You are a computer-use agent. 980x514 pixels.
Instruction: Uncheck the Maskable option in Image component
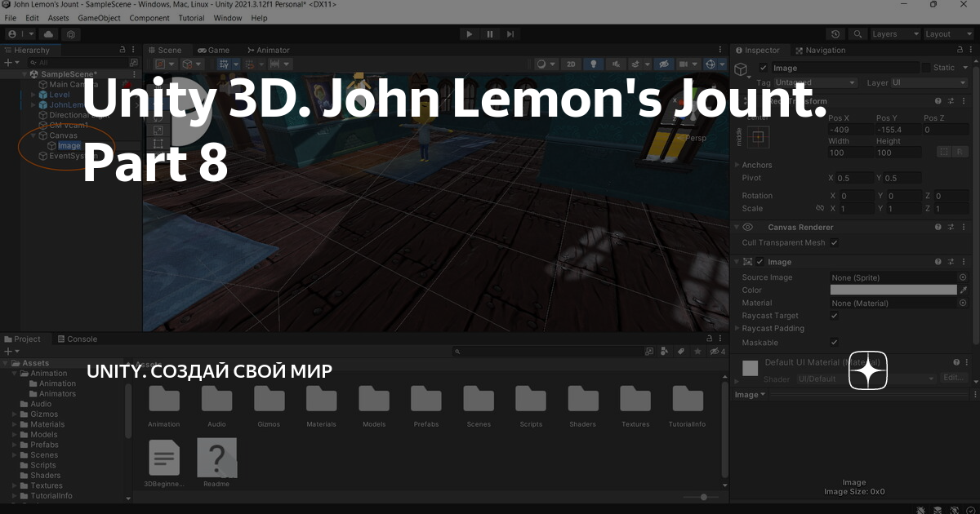pyautogui.click(x=835, y=342)
